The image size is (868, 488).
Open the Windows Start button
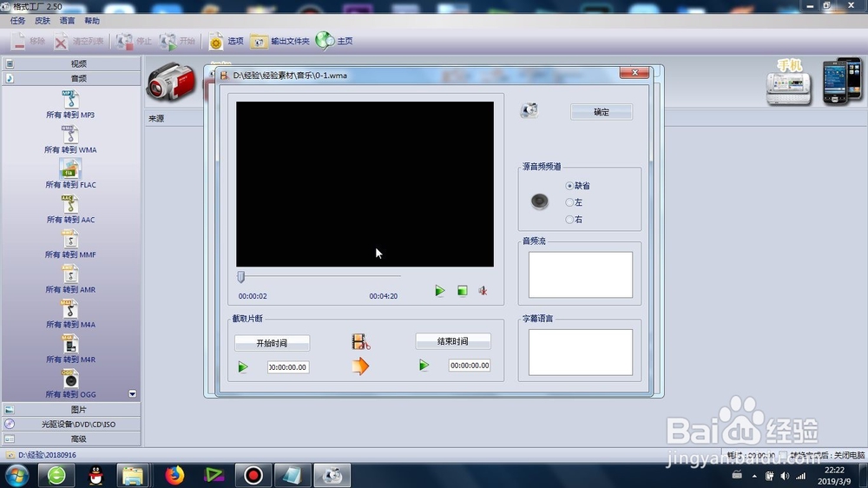(x=17, y=475)
